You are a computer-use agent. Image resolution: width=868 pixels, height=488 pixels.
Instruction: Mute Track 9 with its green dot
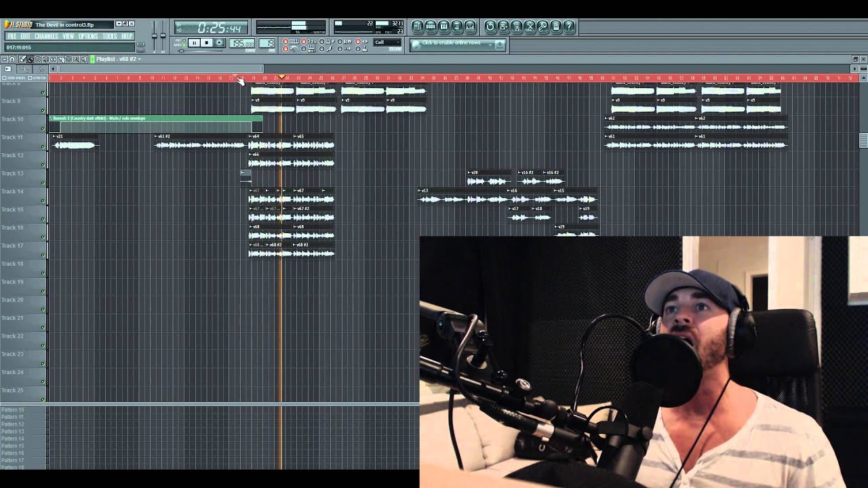pyautogui.click(x=43, y=110)
